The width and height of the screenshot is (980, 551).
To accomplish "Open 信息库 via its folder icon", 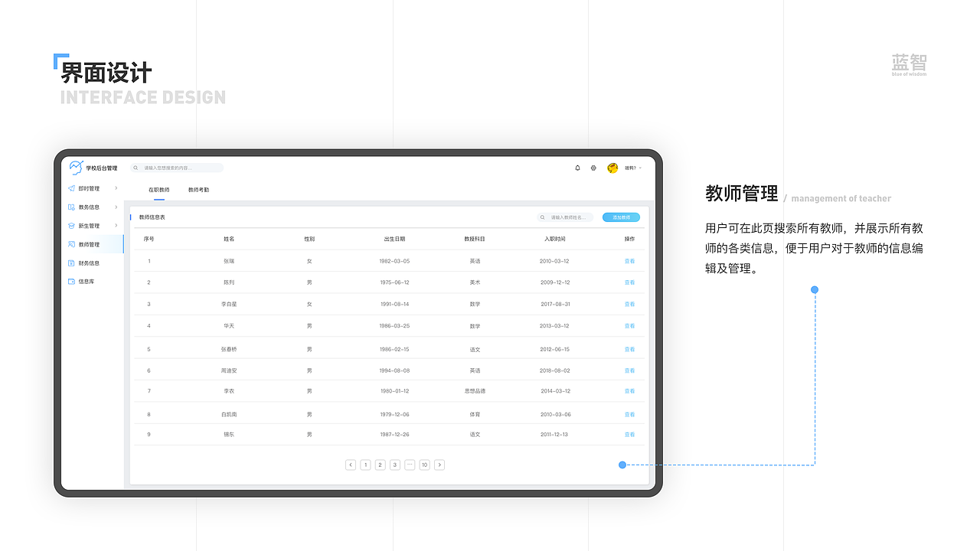I will click(70, 282).
